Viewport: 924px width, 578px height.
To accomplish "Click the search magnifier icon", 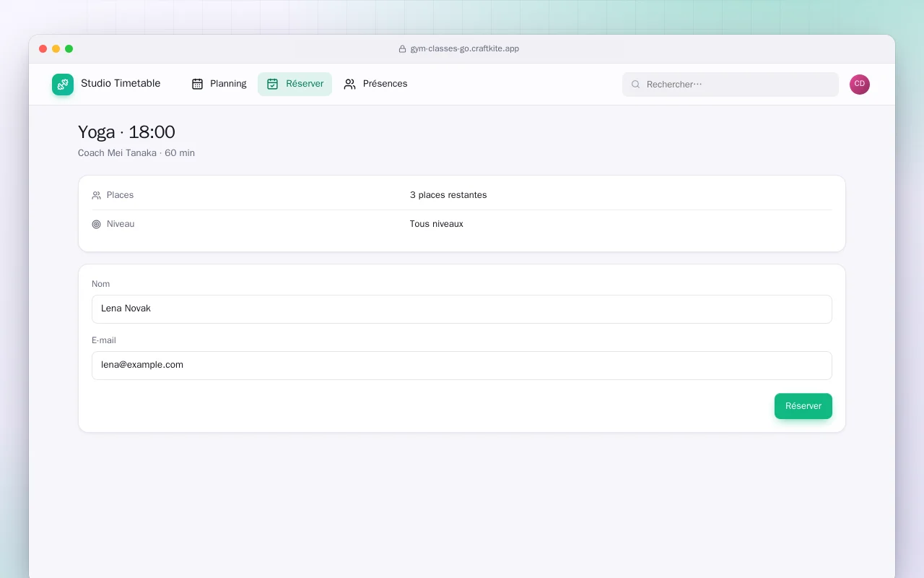I will [x=636, y=85].
